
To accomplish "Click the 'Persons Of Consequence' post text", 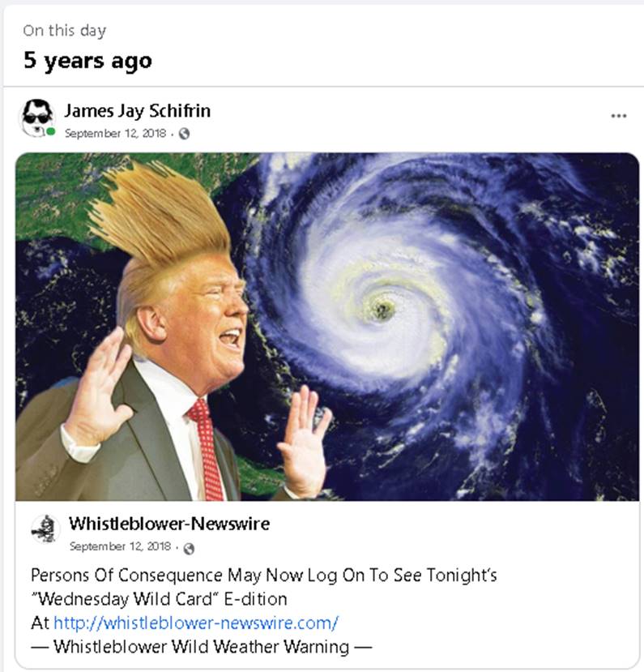I will 264,575.
